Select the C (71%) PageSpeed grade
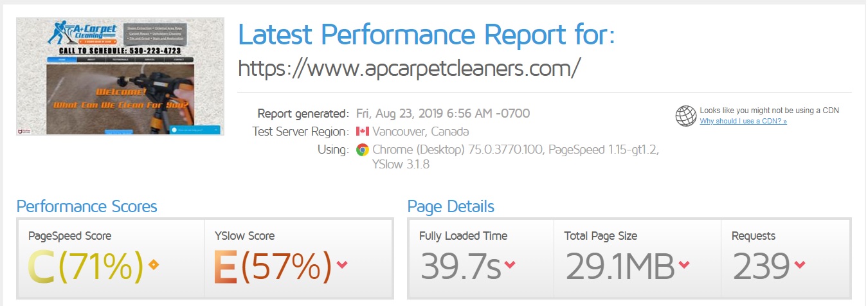Image resolution: width=868 pixels, height=306 pixels. click(86, 266)
